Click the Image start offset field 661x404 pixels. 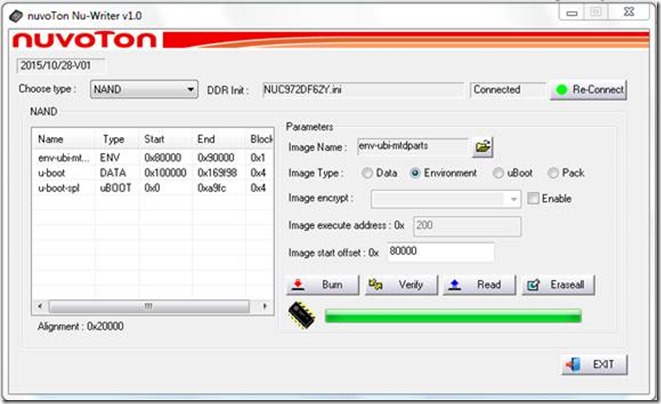441,252
